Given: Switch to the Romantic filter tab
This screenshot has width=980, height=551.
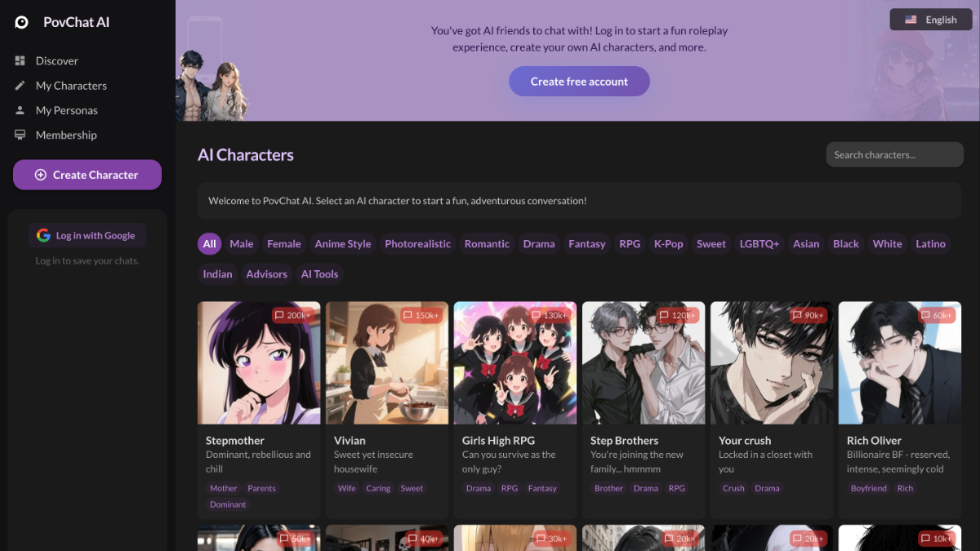Looking at the screenshot, I should click(487, 243).
